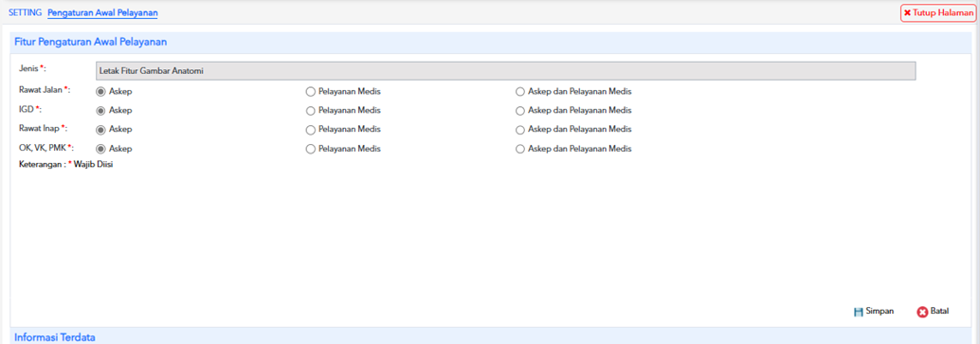Image resolution: width=980 pixels, height=344 pixels.
Task: Select Pelayanan Medis for OK, VK, PMK
Action: (310, 149)
